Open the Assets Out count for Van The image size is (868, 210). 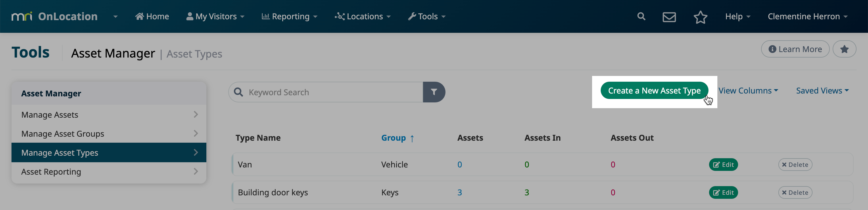coord(613,165)
